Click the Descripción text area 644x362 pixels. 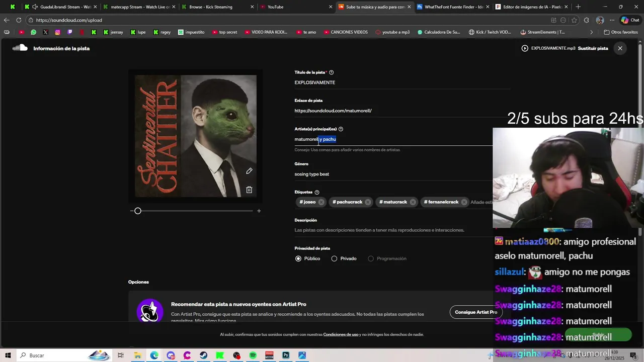tap(393, 230)
